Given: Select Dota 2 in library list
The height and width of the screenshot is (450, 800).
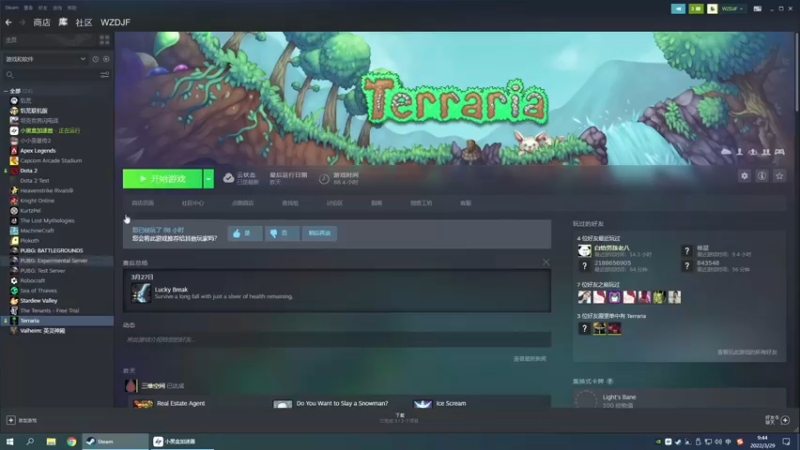Looking at the screenshot, I should point(29,170).
